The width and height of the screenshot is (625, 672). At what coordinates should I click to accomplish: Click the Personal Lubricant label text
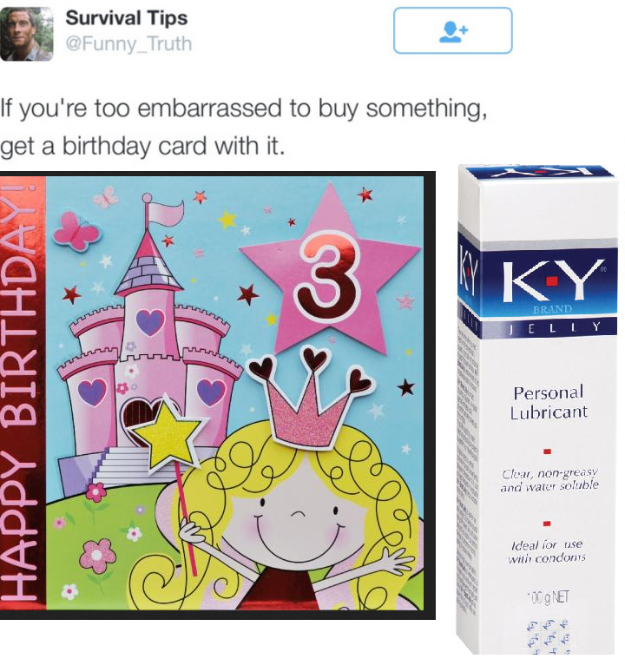(549, 403)
